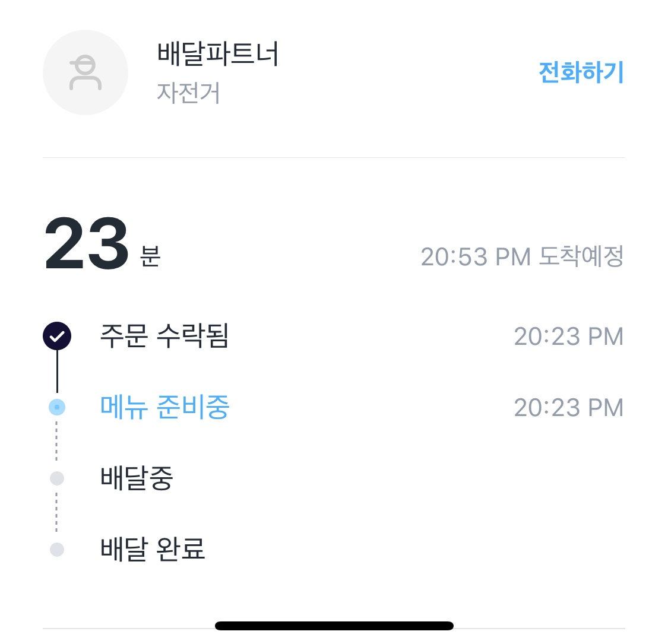Tap the gray dot beside 배달 완료
The height and width of the screenshot is (644, 668).
[57, 549]
